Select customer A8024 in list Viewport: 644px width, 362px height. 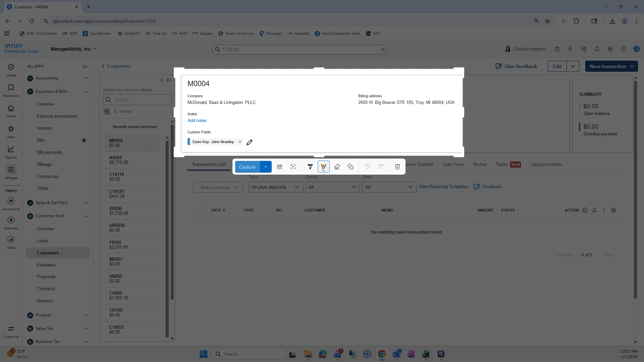(132, 160)
